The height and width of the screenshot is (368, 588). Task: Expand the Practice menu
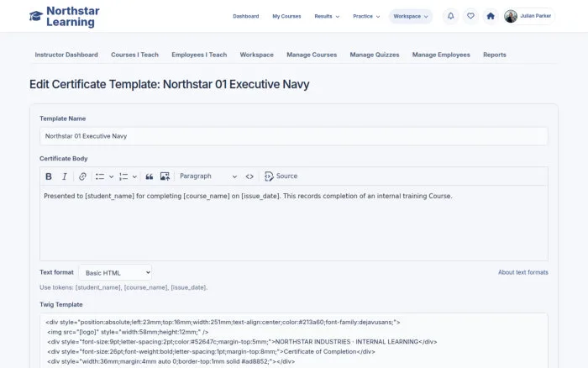click(366, 16)
